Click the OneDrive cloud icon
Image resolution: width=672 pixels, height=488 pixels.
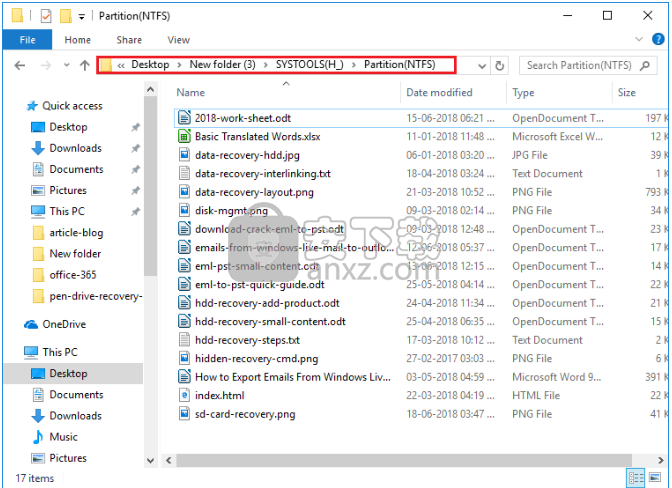pos(31,324)
